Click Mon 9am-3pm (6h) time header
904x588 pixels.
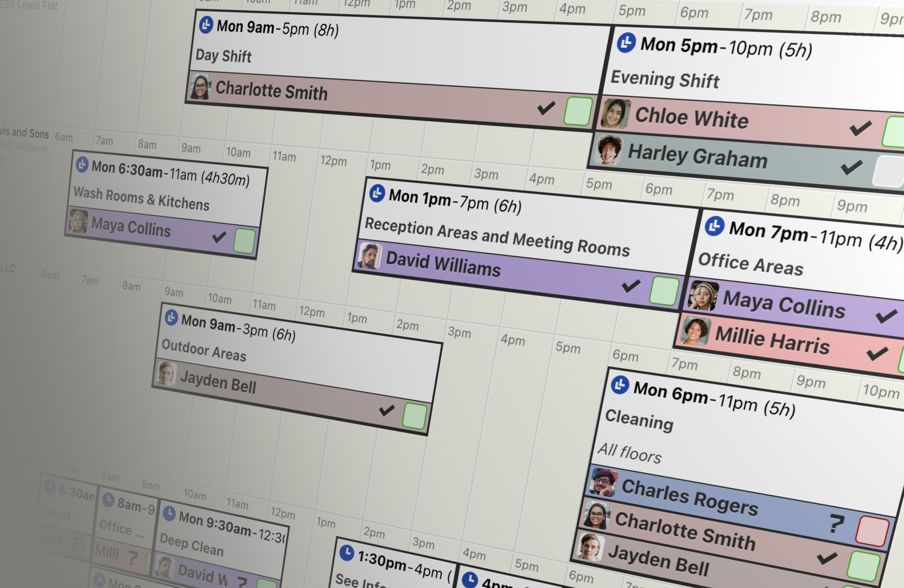coord(238,328)
